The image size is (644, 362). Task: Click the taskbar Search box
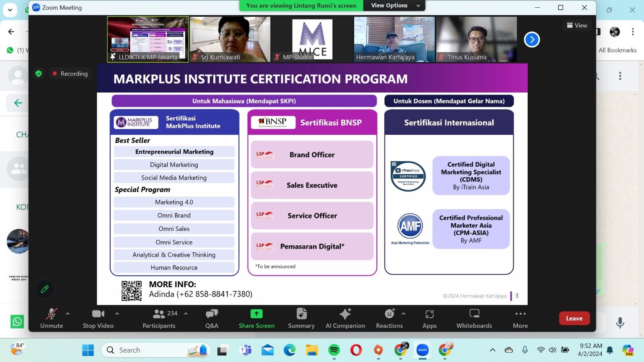tap(156, 350)
